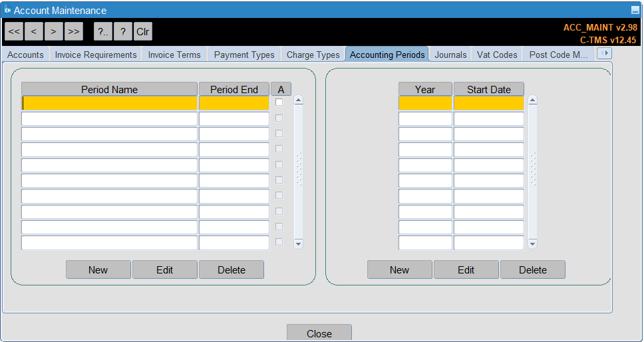Click the Close button

coord(319,333)
